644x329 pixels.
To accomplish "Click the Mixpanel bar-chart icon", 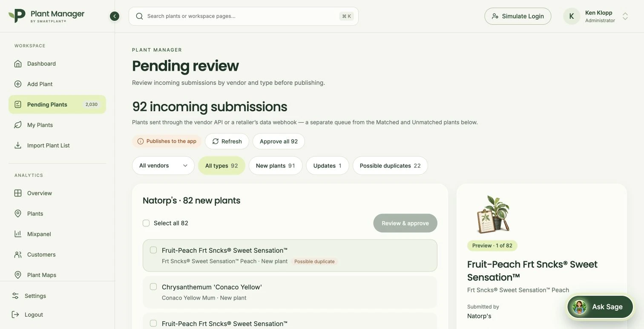I will [x=18, y=234].
